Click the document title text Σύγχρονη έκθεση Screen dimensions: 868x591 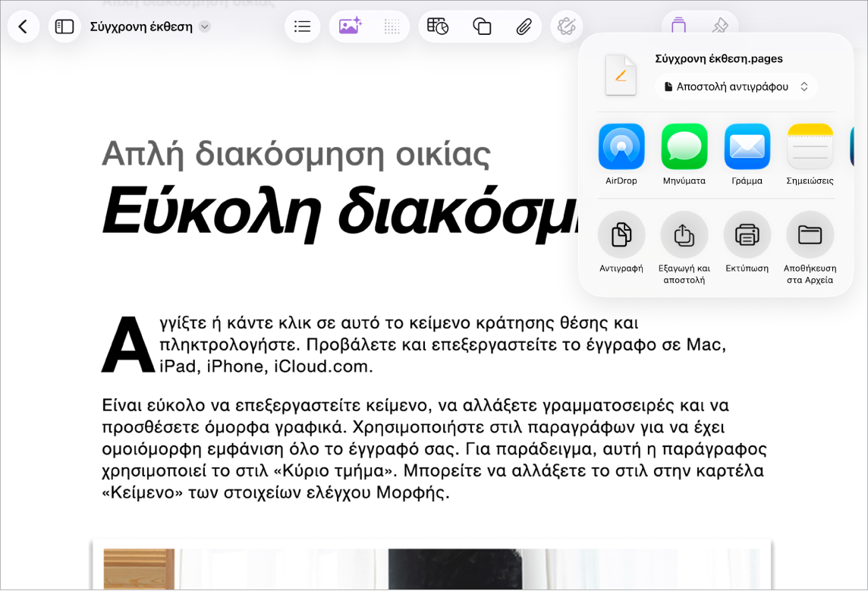click(x=141, y=27)
